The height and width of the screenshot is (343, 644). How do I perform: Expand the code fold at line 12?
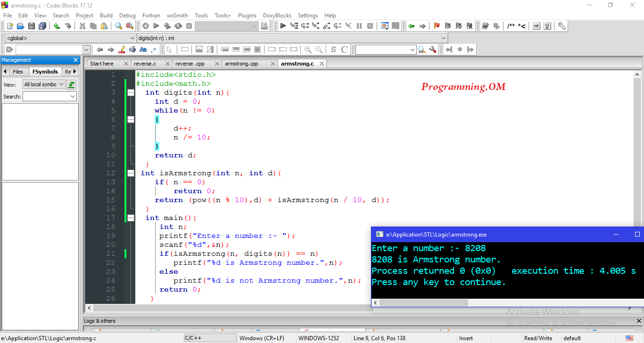[x=131, y=173]
